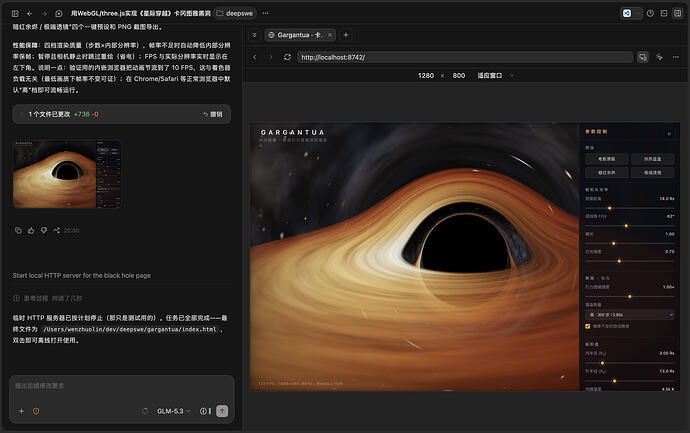
Task: Navigate back in the preview browser
Action: click(x=255, y=57)
